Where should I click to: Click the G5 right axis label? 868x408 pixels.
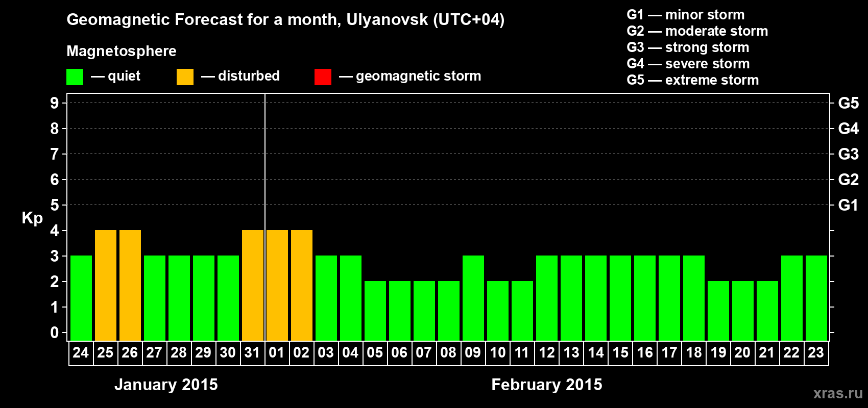849,103
